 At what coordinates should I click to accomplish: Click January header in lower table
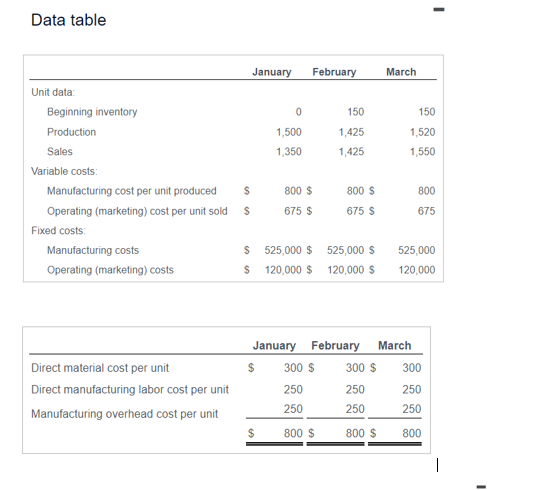[274, 346]
